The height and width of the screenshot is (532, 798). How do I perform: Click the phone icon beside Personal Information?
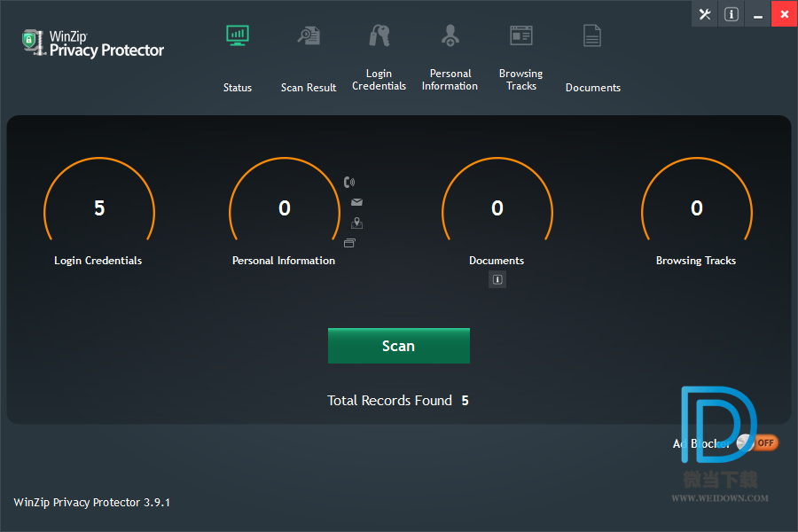(349, 183)
